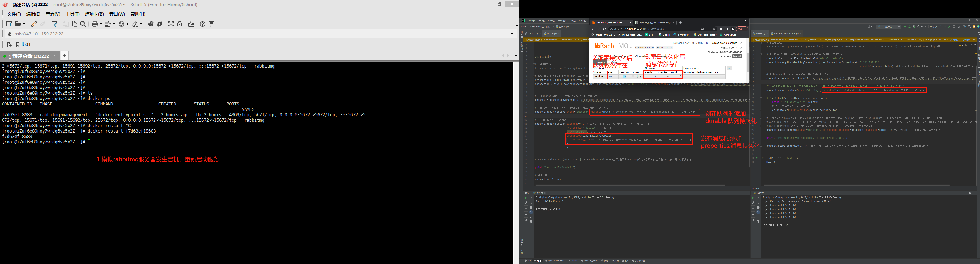The height and width of the screenshot is (264, 980).
Task: Open session Properties gear icon in Xshell
Action: pyautogui.click(x=54, y=24)
